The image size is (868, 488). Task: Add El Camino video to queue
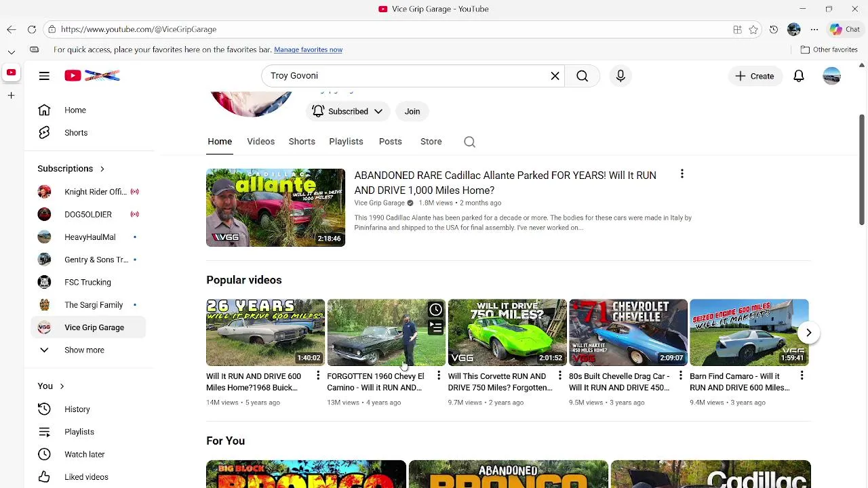435,327
